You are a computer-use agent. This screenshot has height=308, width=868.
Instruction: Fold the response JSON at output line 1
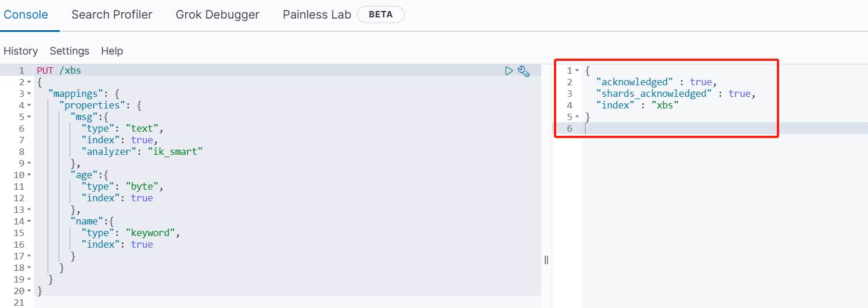[577, 71]
